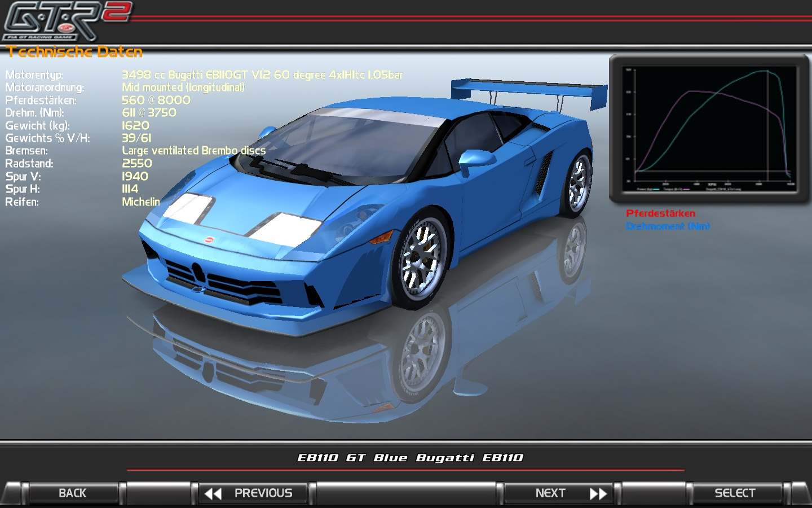Click the Gewicht (kg) label
The width and height of the screenshot is (812, 508).
click(x=37, y=126)
